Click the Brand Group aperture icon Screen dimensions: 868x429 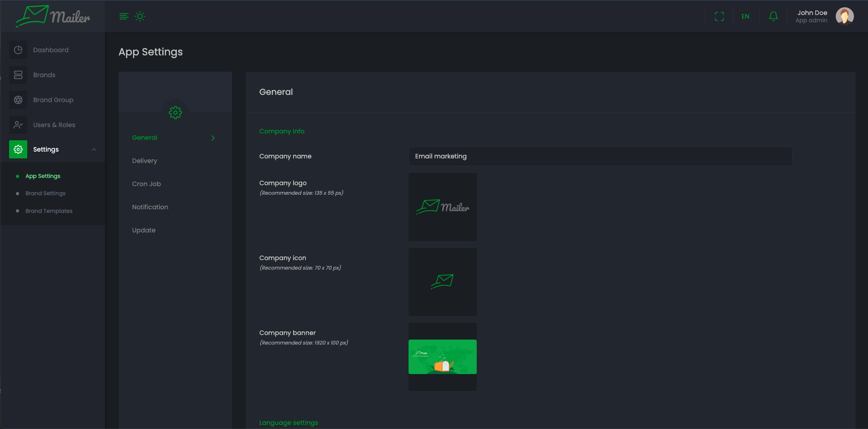18,100
